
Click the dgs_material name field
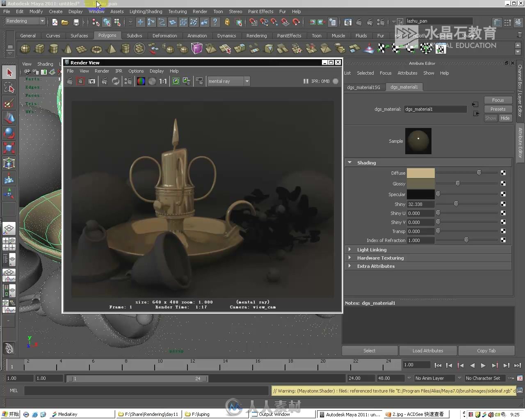435,109
